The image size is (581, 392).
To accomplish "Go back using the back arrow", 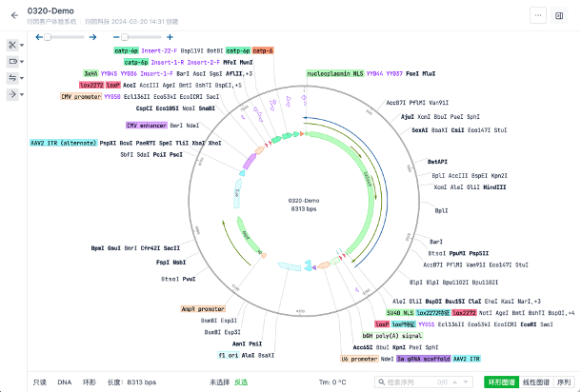I will pyautogui.click(x=14, y=15).
